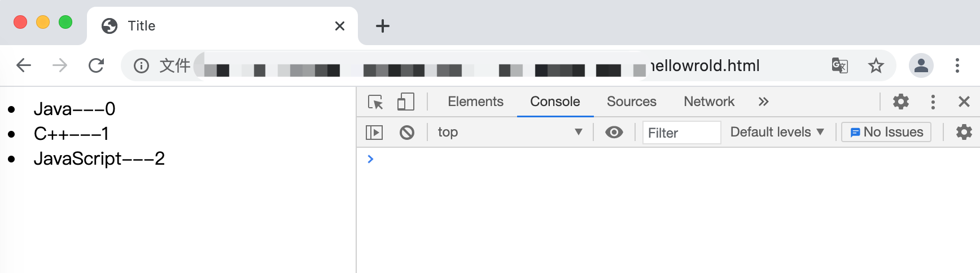Screen dimensions: 980x273
Task: Click the console Filter input field
Action: (681, 133)
